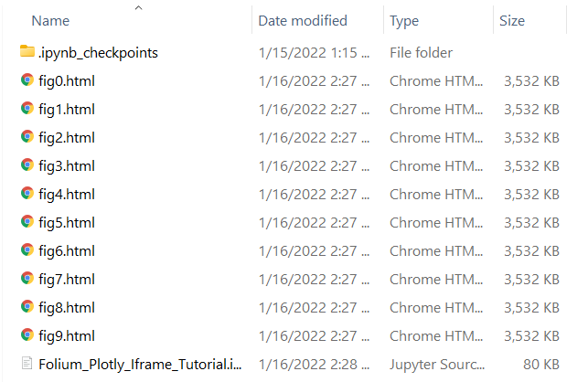Select the Chrome icon for fig2.html
This screenshot has width=588, height=382.
click(x=27, y=137)
